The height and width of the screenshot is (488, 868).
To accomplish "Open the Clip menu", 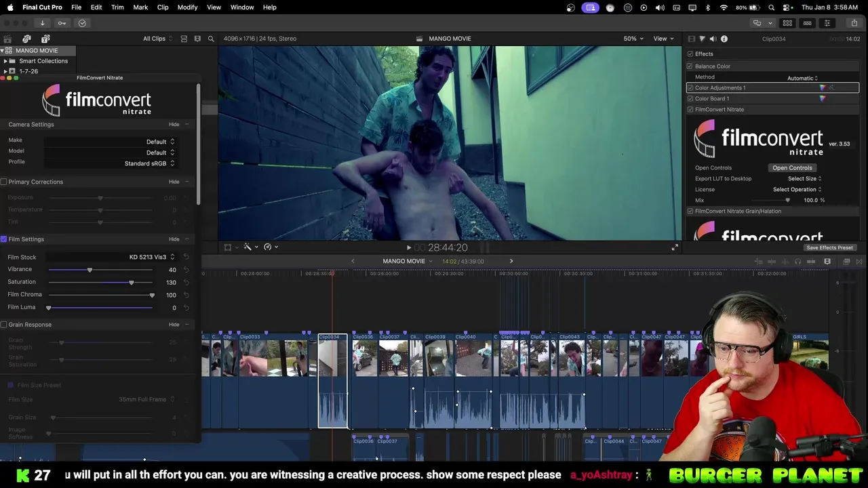I will pyautogui.click(x=163, y=7).
